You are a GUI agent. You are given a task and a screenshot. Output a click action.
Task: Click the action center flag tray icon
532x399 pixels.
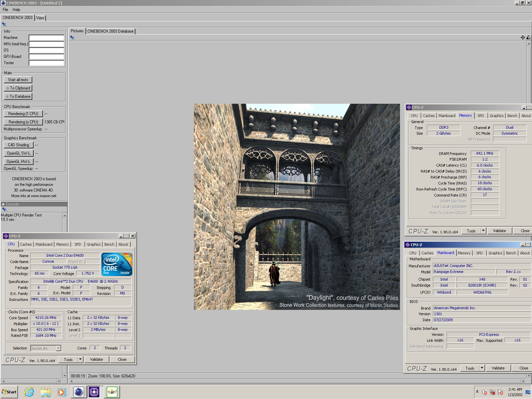coord(500,392)
